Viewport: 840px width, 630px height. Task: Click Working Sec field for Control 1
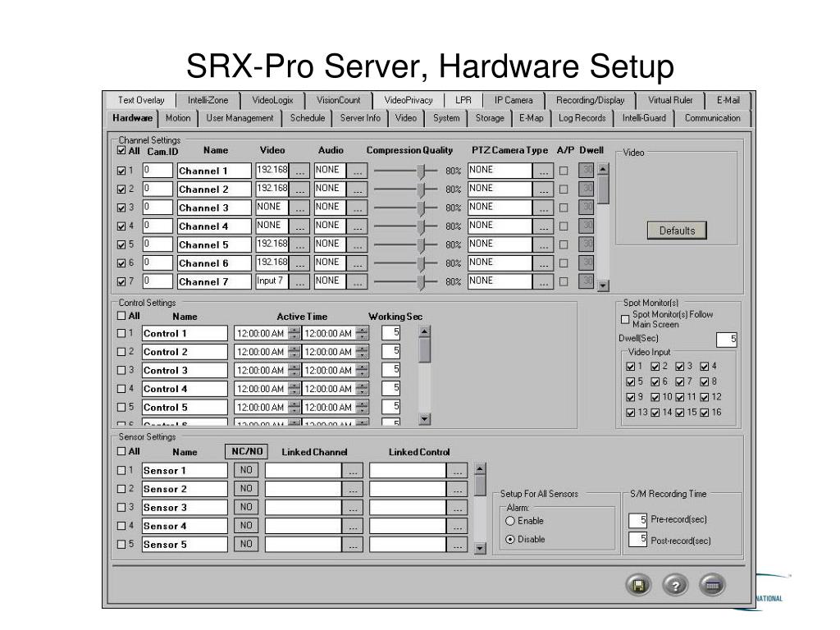391,333
